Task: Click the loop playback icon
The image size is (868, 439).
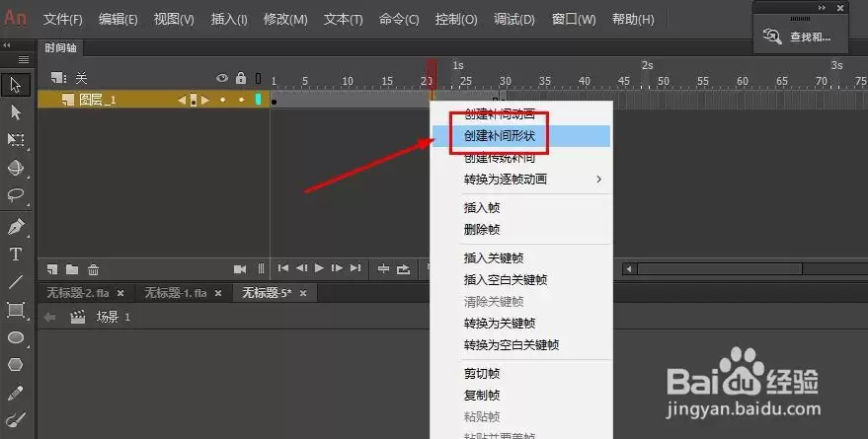Action: pos(403,269)
